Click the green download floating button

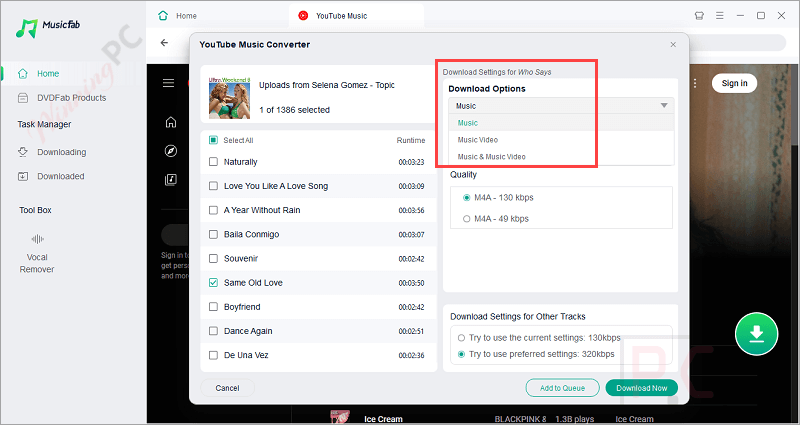tap(756, 334)
